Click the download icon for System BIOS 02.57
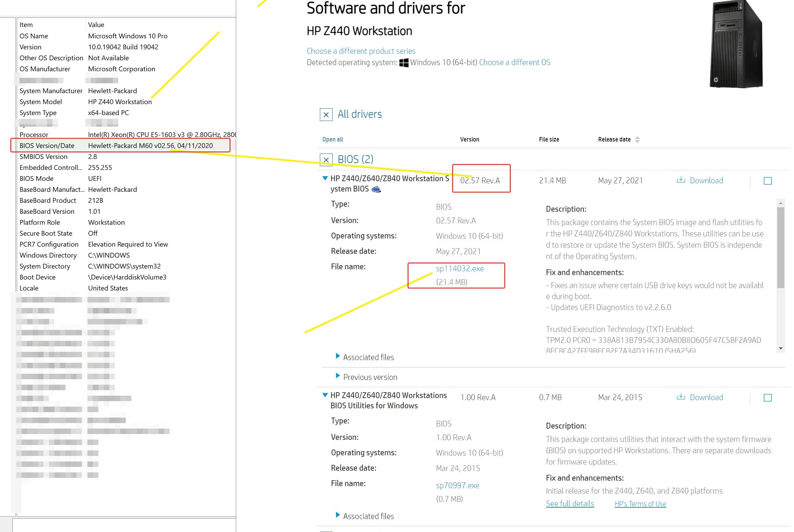This screenshot has height=532, width=794. click(x=681, y=180)
